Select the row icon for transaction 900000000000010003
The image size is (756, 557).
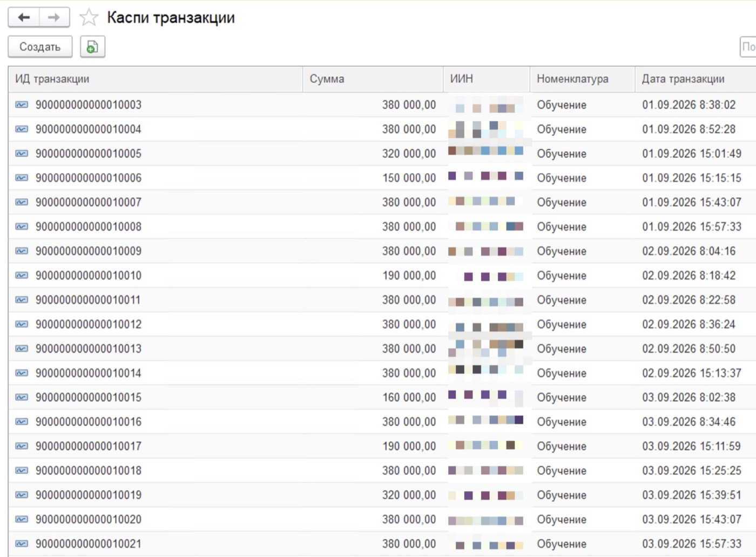[x=22, y=105]
